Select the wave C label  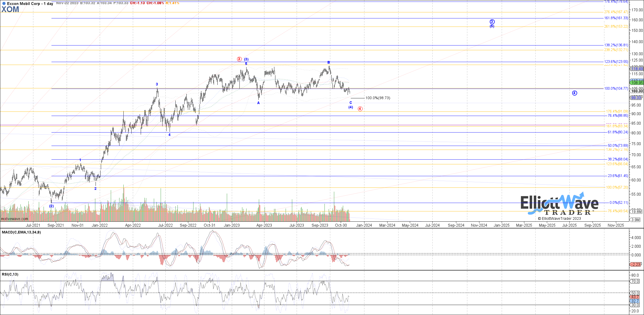coord(350,103)
